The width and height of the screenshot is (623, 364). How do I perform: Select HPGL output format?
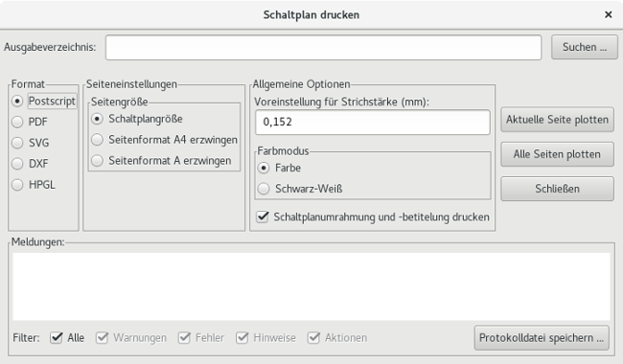click(17, 185)
